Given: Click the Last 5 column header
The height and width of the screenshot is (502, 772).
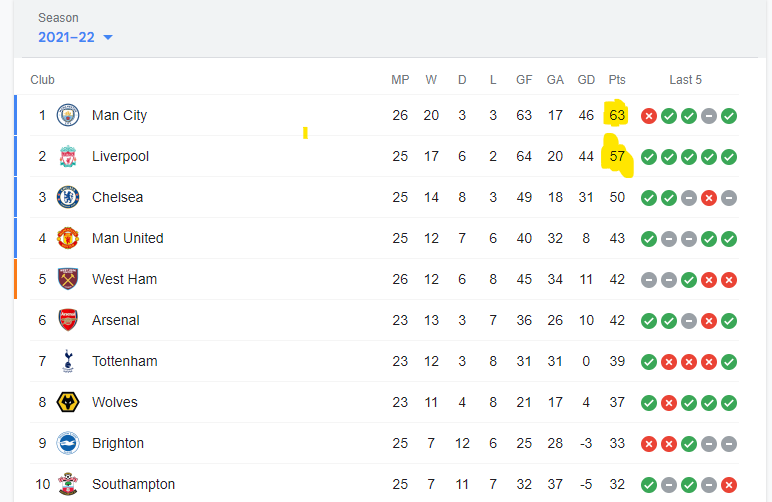Looking at the screenshot, I should click(685, 80).
